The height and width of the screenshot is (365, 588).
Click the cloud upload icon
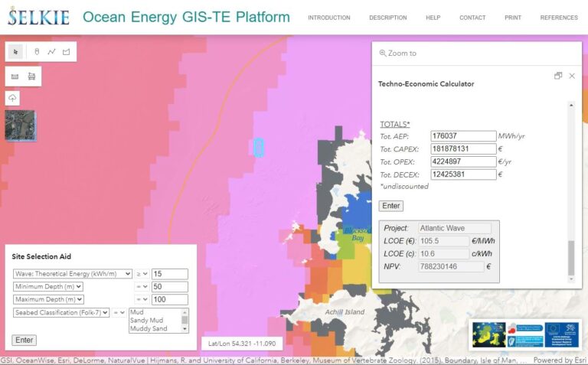tap(12, 98)
